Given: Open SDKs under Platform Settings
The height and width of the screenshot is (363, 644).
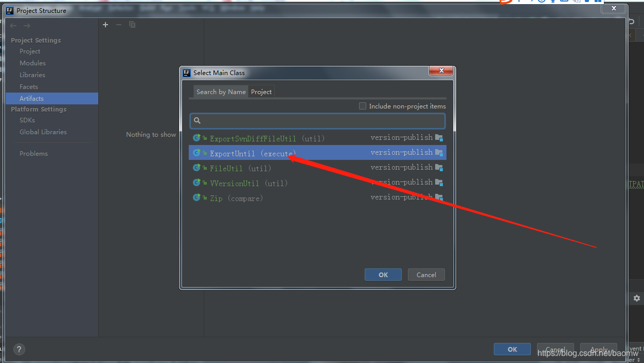Looking at the screenshot, I should [27, 120].
